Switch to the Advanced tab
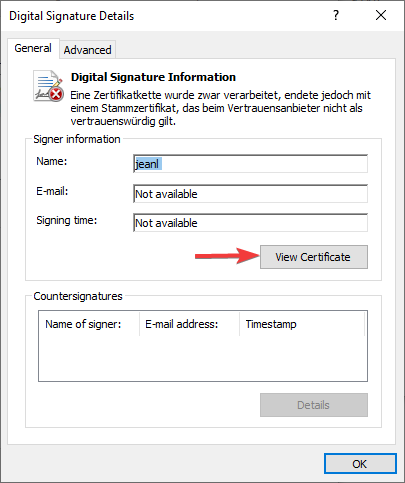 coord(87,50)
